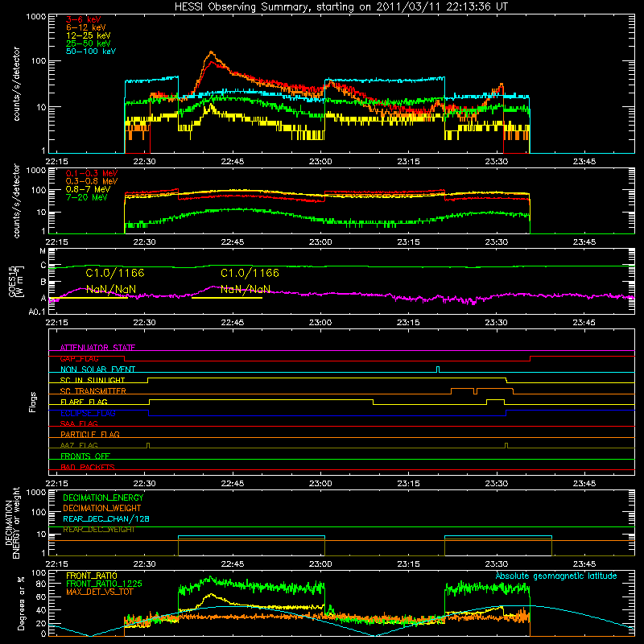Click the 7-20 MeV legend label
Screen dimensions: 644x644
pyautogui.click(x=86, y=197)
